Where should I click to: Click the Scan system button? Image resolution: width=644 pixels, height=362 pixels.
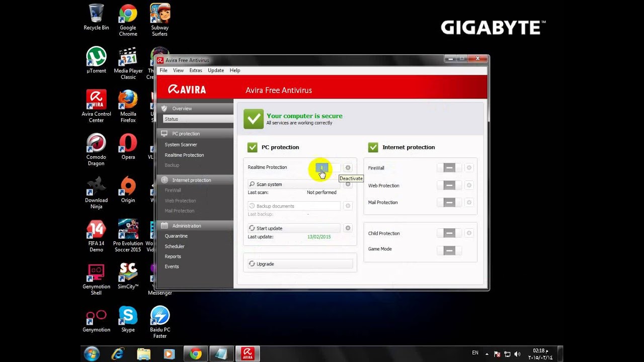click(294, 185)
